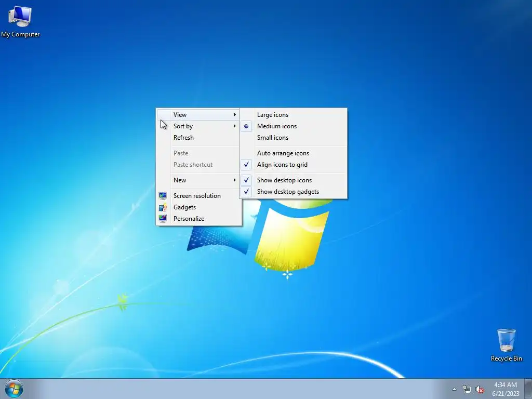Open the taskbar clock showing 4:34 AM
This screenshot has height=399, width=532.
[506, 389]
